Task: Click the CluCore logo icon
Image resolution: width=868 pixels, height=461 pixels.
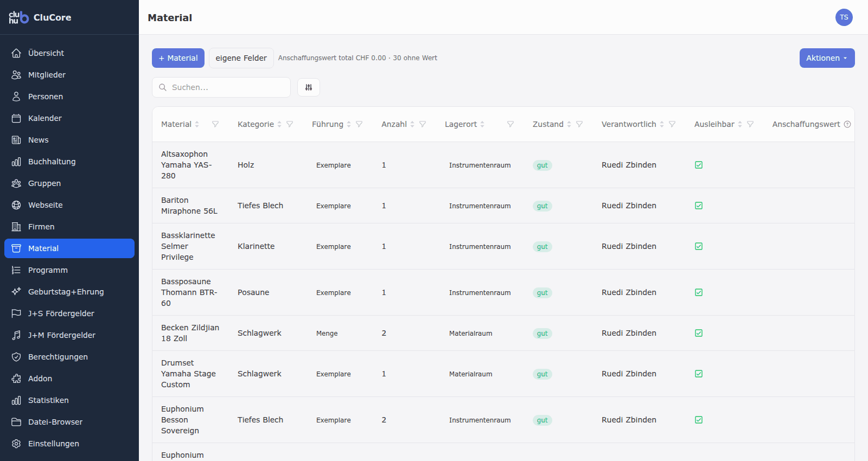Action: tap(18, 17)
